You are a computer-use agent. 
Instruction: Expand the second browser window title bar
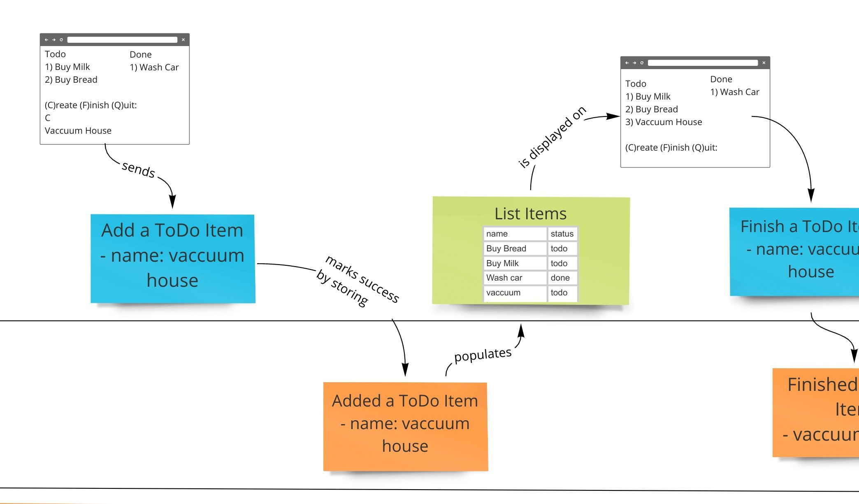(x=696, y=63)
